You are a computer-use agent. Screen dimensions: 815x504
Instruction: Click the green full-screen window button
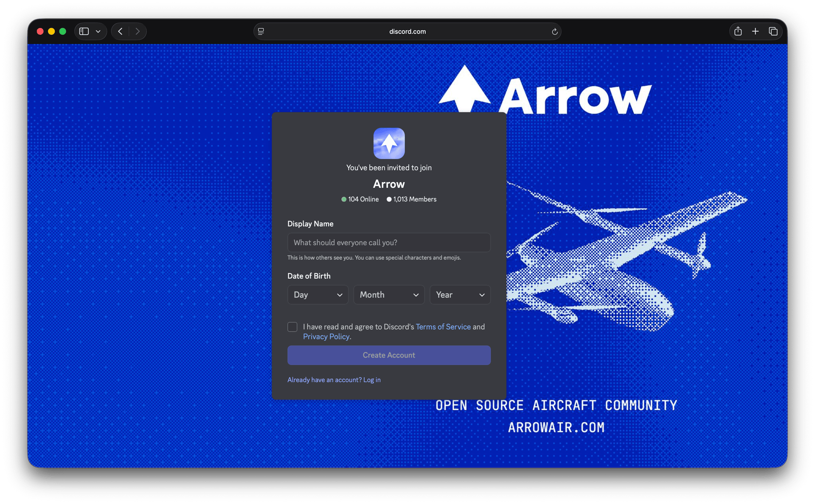(x=63, y=31)
